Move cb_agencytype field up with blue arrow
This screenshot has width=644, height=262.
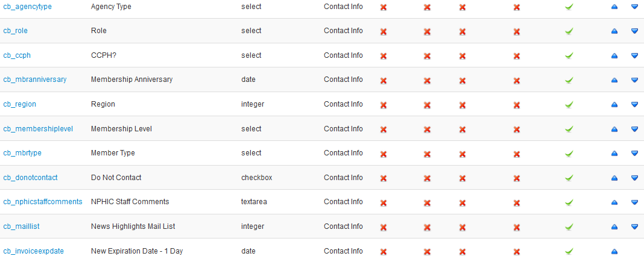[x=614, y=7]
